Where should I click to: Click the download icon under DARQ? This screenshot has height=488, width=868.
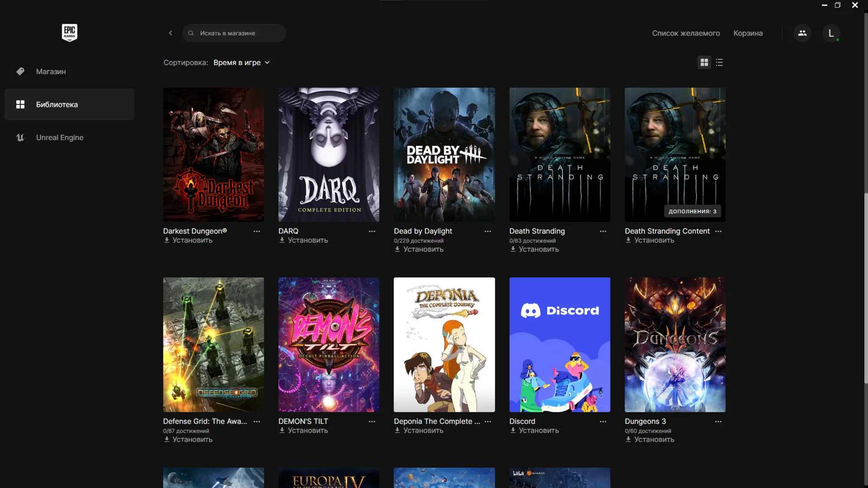click(x=282, y=240)
